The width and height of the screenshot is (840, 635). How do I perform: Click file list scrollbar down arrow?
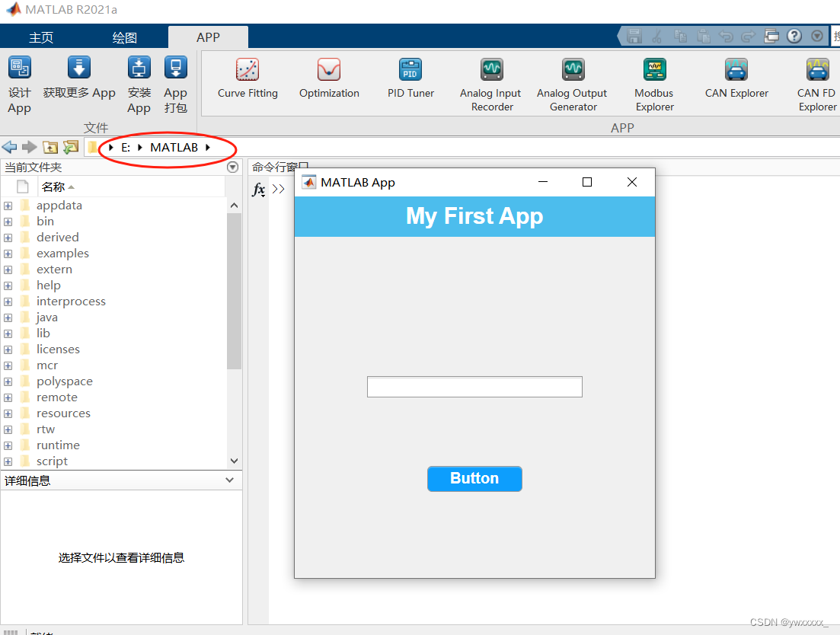coord(234,461)
